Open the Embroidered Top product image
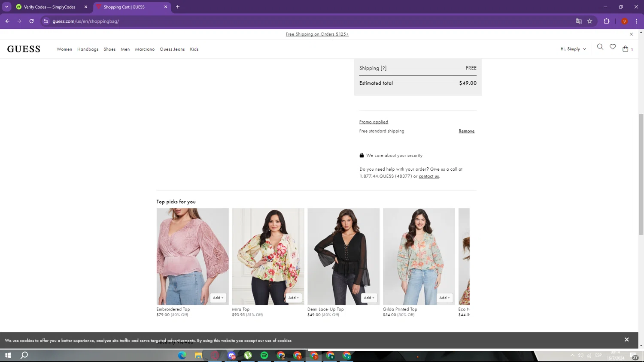The image size is (644, 362). pyautogui.click(x=192, y=256)
